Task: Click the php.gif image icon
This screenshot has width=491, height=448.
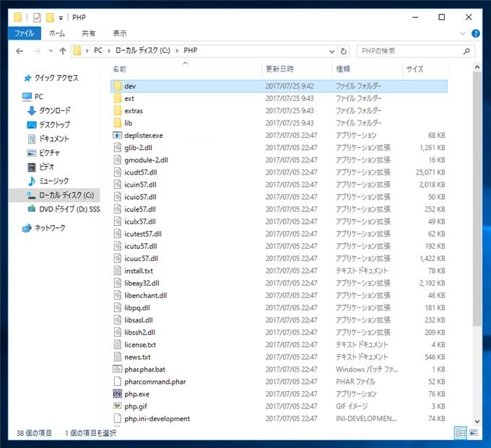Action: point(118,406)
